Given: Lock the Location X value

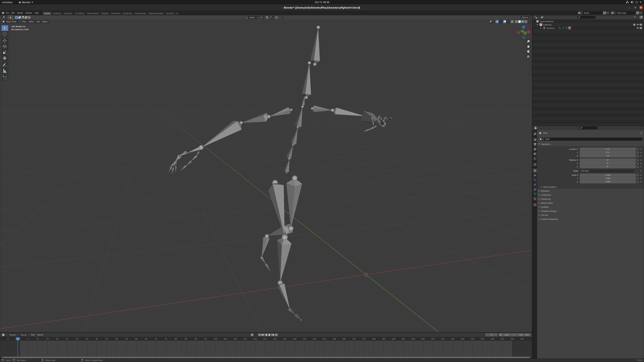Looking at the screenshot, I should pyautogui.click(x=637, y=149).
